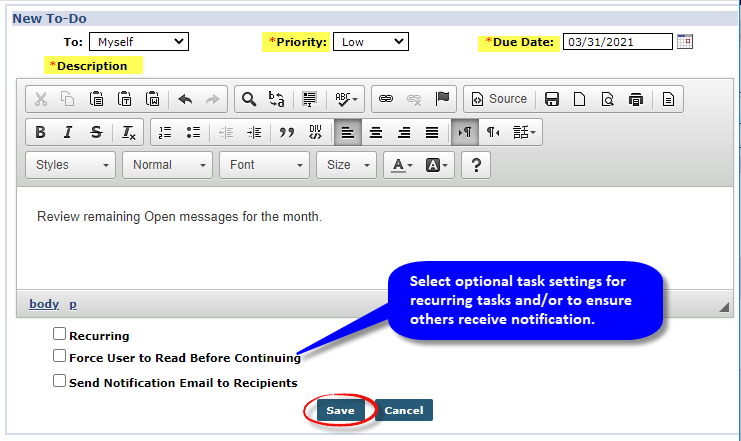Expand the Priority dropdown set to Low
The height and width of the screenshot is (441, 741).
pyautogui.click(x=371, y=41)
